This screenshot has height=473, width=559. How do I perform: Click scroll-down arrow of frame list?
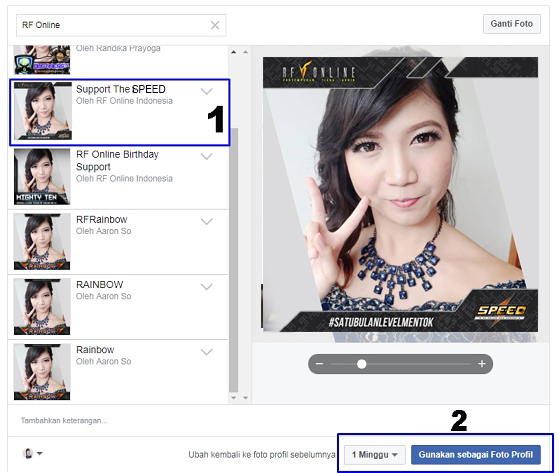tap(234, 398)
